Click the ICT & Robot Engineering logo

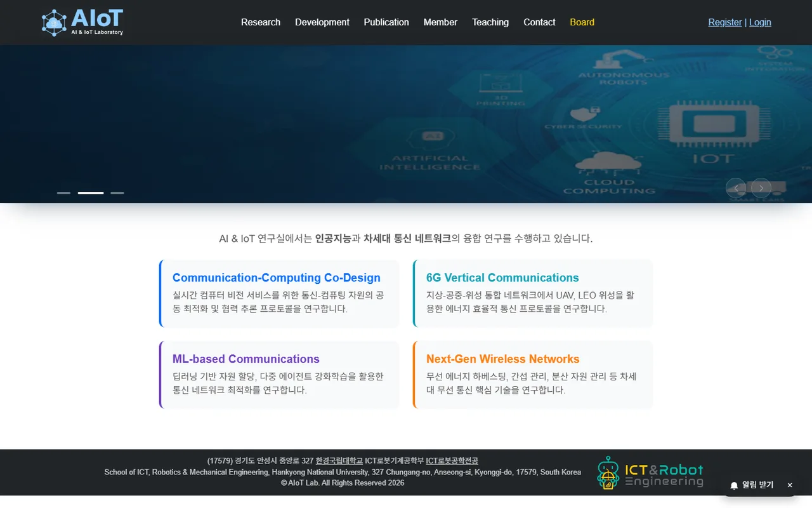point(650,473)
